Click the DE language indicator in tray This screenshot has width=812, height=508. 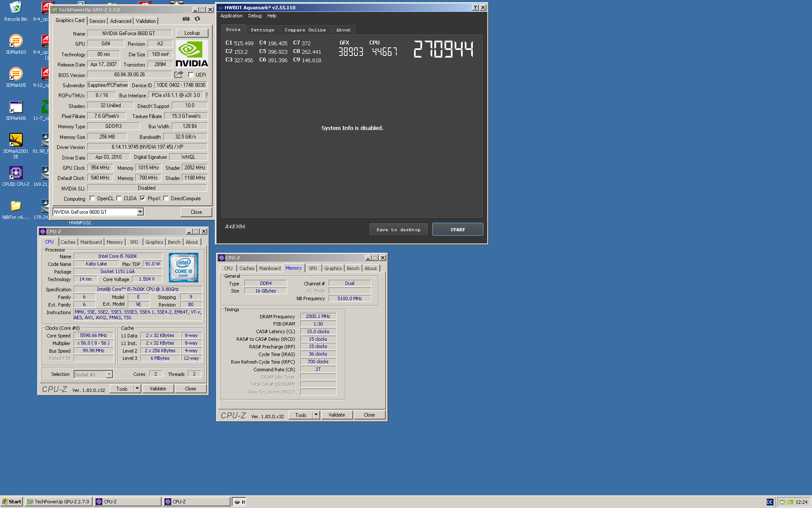click(x=770, y=502)
